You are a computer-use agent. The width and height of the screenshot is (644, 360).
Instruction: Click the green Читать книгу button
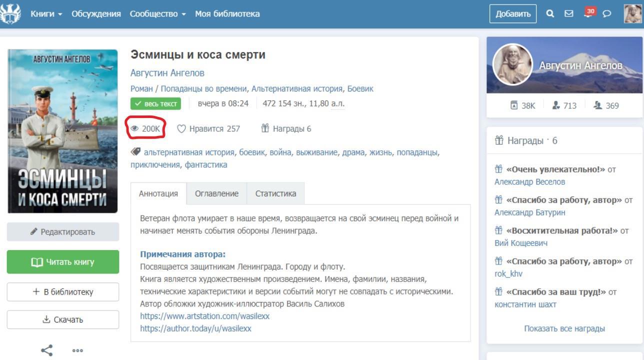click(63, 262)
